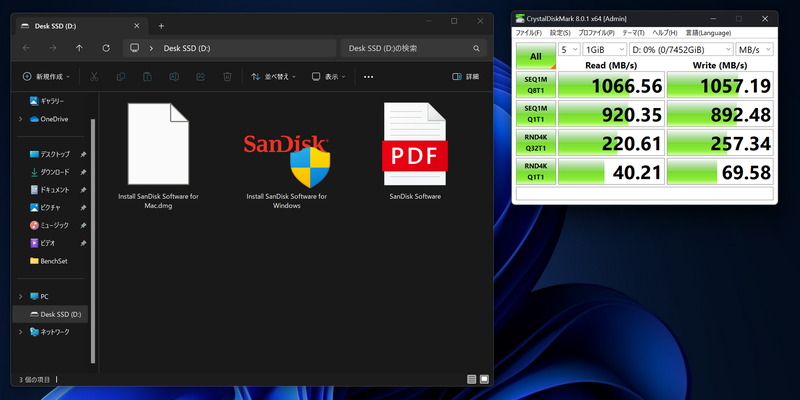Click the Delete trash icon
Screen dimensions: 800x400
(227, 77)
